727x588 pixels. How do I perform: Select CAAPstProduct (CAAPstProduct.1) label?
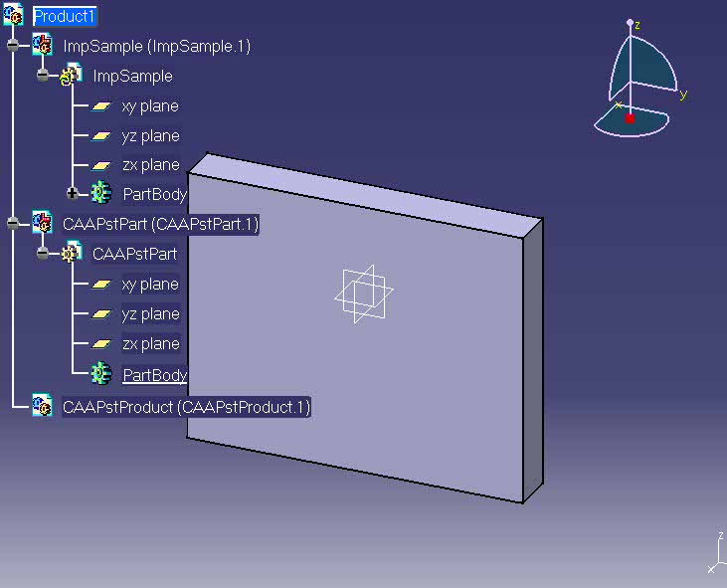(186, 407)
